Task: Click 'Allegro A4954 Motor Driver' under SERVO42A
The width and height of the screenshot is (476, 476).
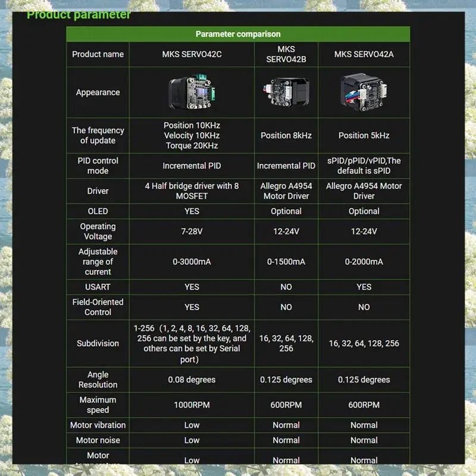Action: click(x=364, y=191)
